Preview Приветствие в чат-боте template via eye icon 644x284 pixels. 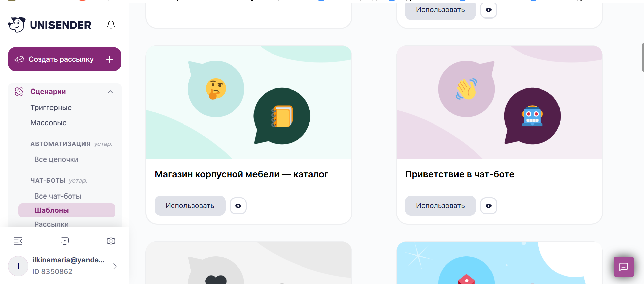[x=489, y=206]
